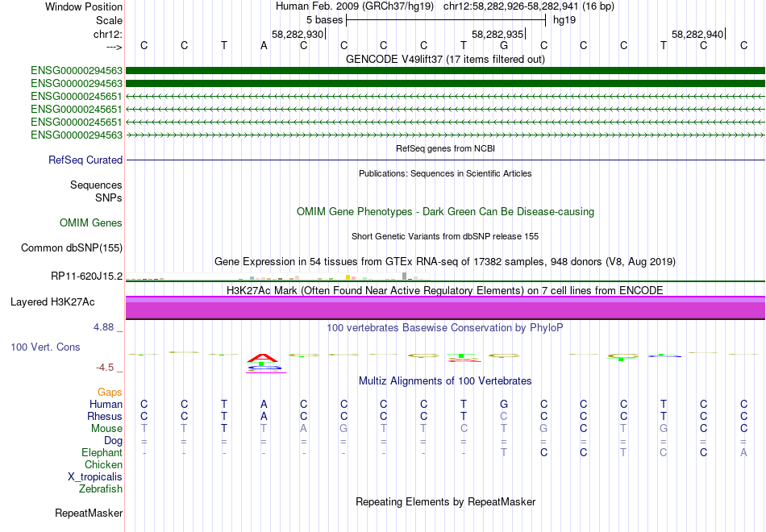
Task: Click the Layered H3K27Ac label
Action: click(52, 302)
